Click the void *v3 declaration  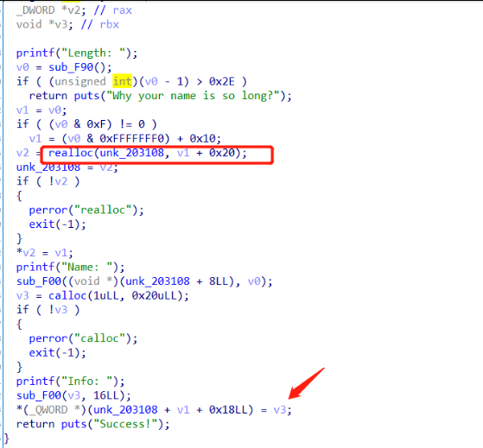[x=45, y=25]
